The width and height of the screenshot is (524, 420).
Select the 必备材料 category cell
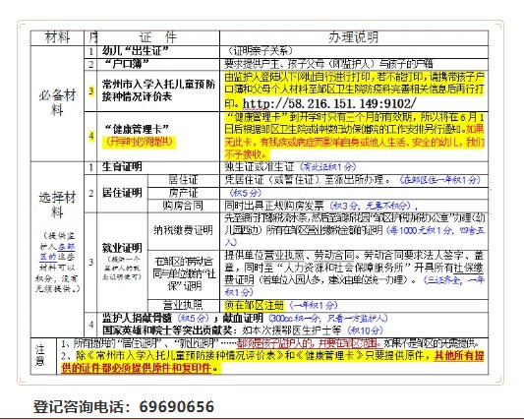[x=57, y=102]
